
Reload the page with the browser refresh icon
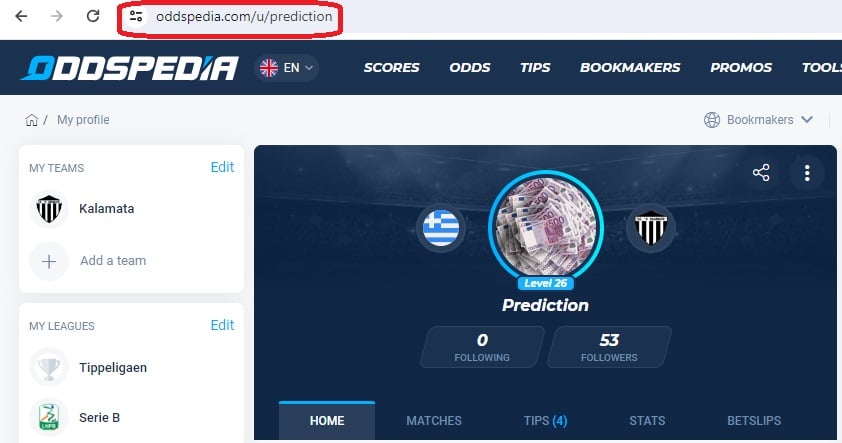(x=93, y=16)
